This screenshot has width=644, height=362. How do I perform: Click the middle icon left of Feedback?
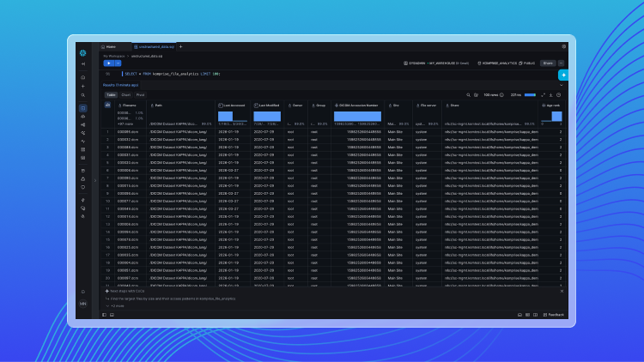[527, 315]
